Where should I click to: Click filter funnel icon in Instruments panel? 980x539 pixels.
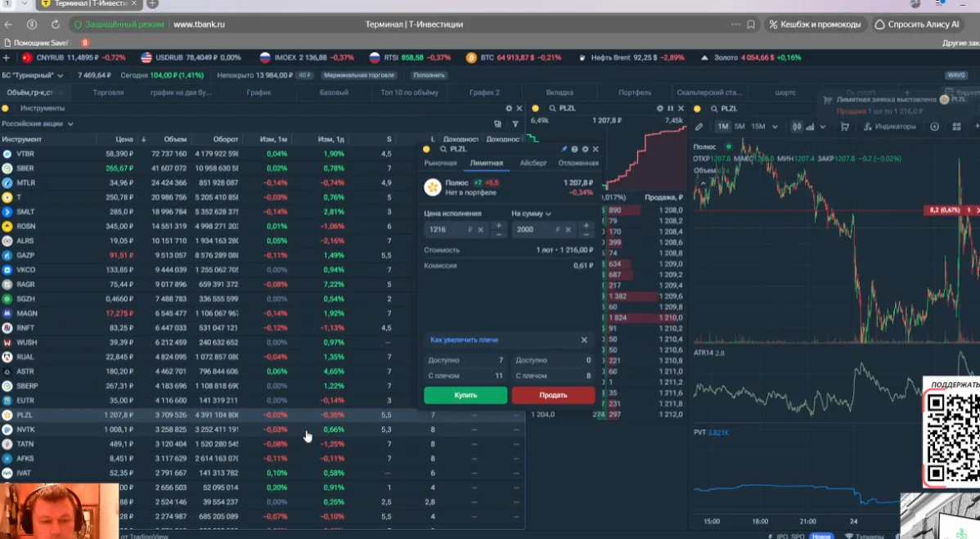point(515,124)
